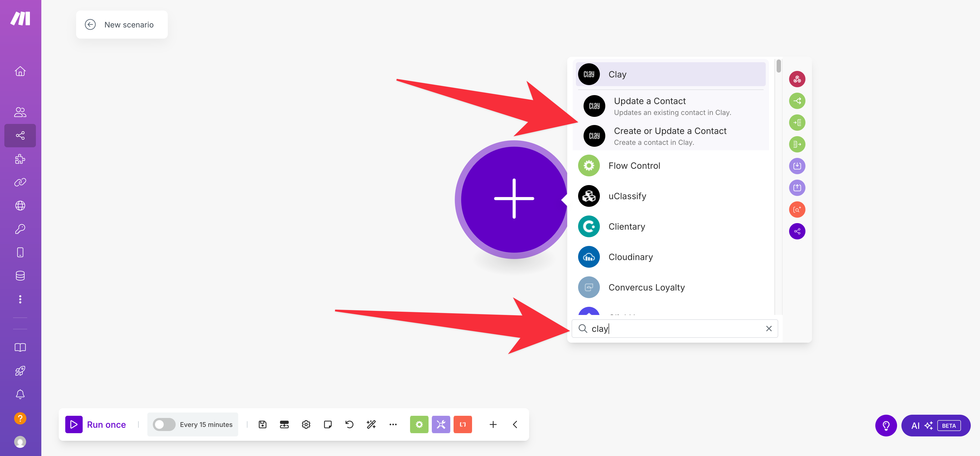
Task: Open the Scenarios share icon in sidebar
Action: click(20, 135)
